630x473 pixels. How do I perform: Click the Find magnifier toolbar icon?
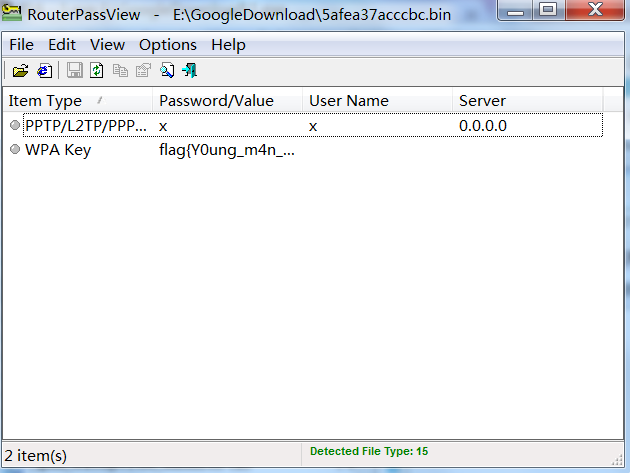[167, 71]
